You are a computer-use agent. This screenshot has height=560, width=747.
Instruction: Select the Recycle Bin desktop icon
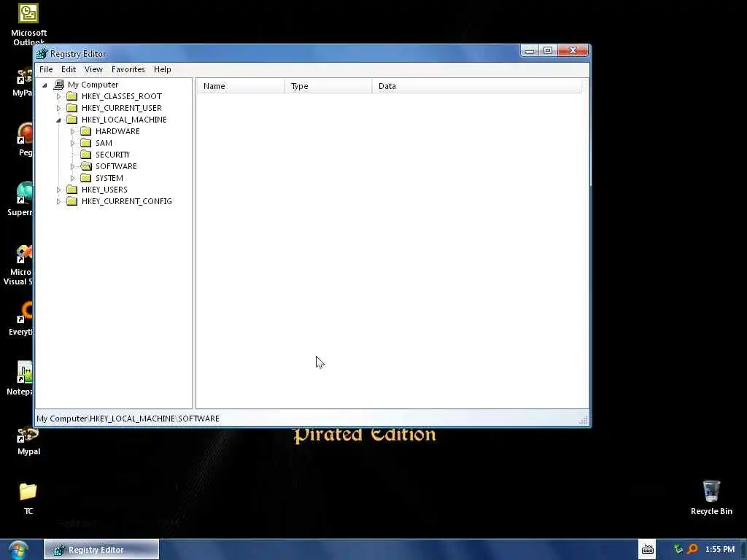pyautogui.click(x=711, y=497)
